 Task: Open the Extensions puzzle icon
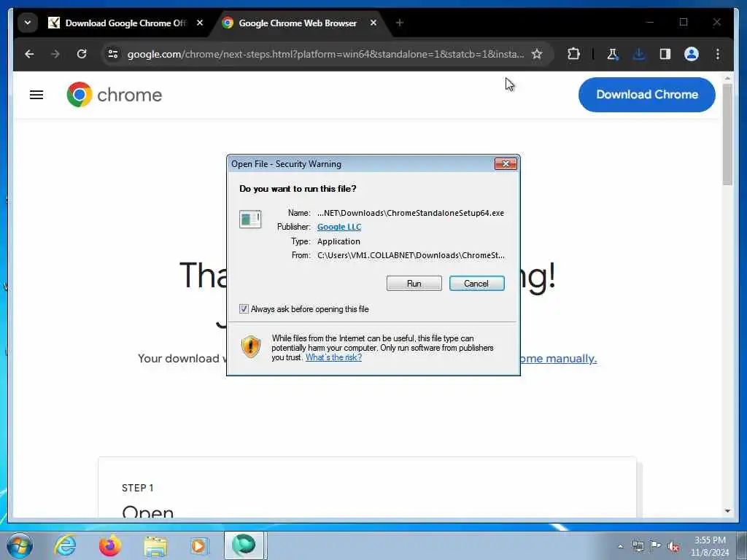[x=574, y=54]
